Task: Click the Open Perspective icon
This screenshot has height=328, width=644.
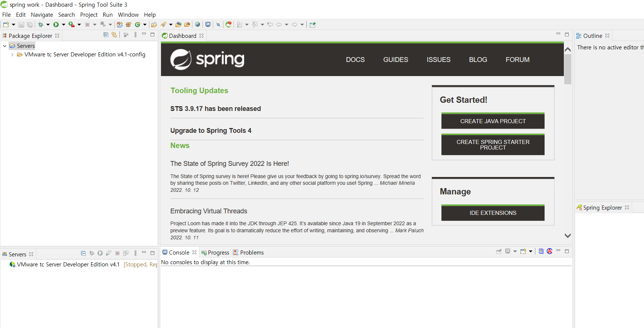Action: pos(313,24)
